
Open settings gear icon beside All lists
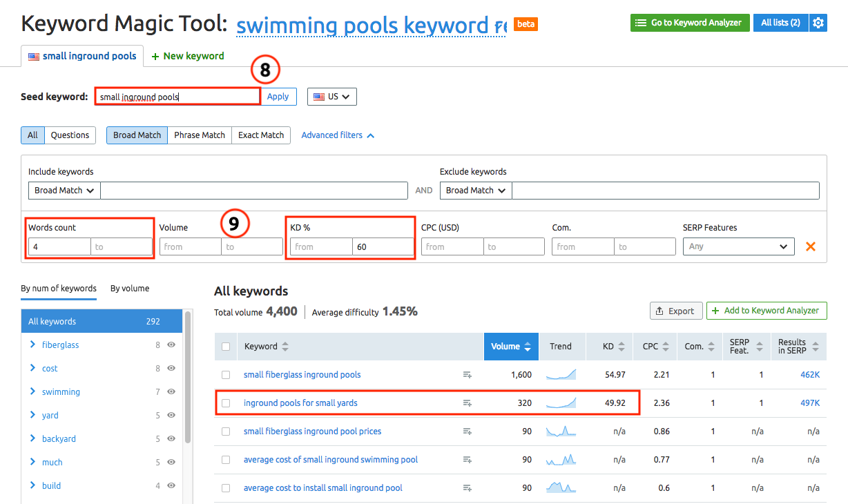point(818,23)
